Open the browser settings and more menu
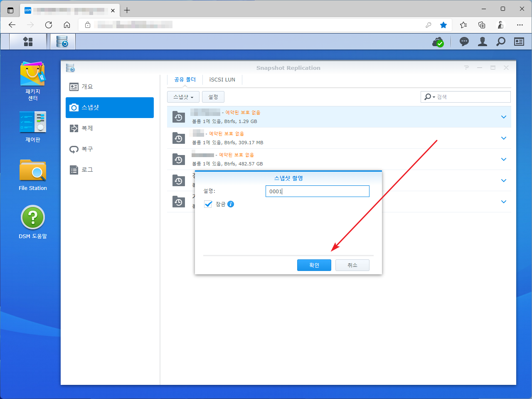 pyautogui.click(x=520, y=25)
